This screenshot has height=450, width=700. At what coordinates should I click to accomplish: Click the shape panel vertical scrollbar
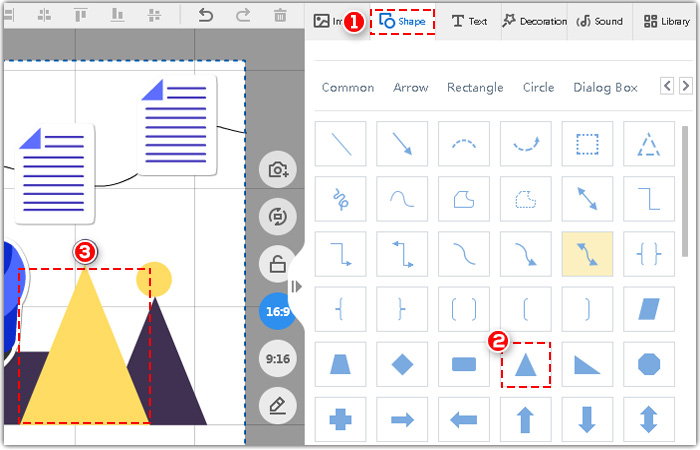(x=685, y=192)
